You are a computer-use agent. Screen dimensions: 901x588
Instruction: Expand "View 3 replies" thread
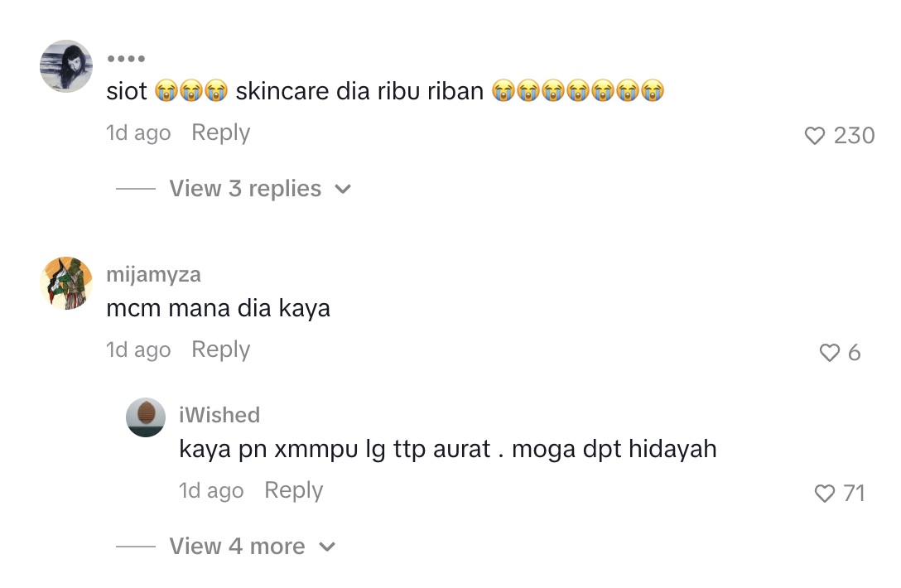click(x=245, y=189)
